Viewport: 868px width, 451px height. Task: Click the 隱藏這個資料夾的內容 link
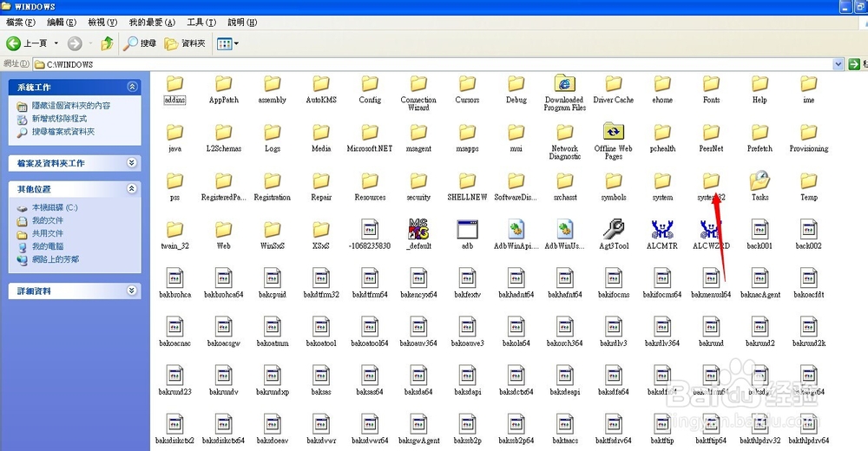click(71, 105)
